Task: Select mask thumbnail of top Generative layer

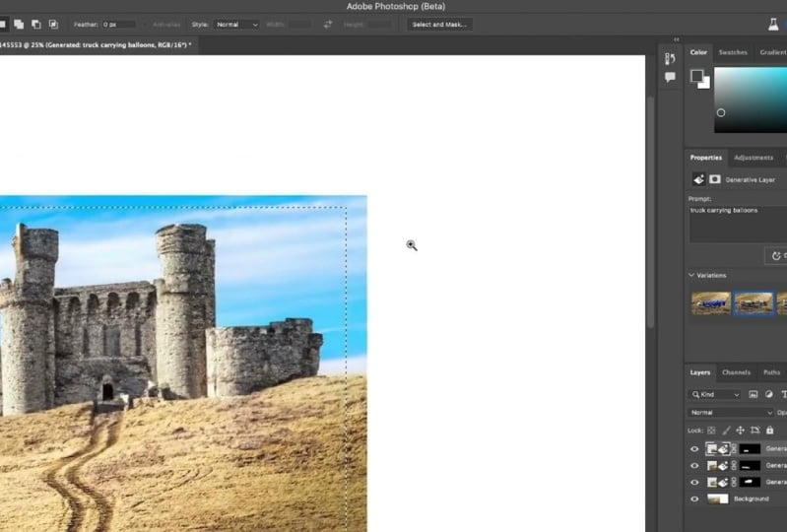Action: point(750,449)
